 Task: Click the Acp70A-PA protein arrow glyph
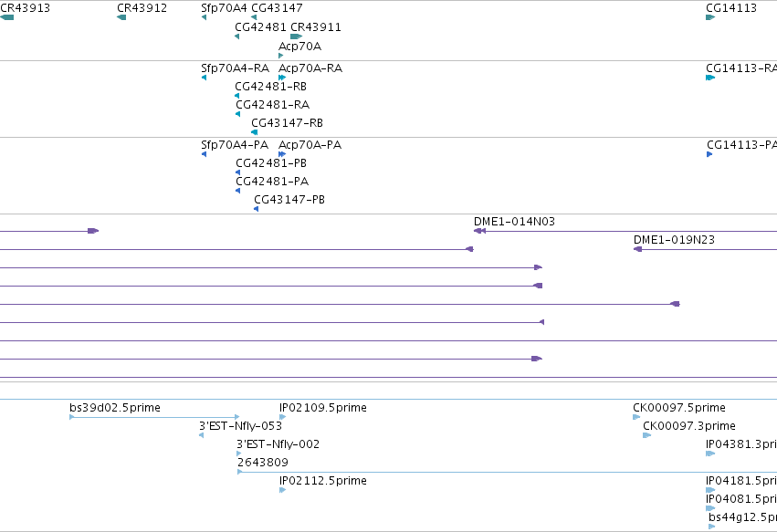[x=282, y=154]
